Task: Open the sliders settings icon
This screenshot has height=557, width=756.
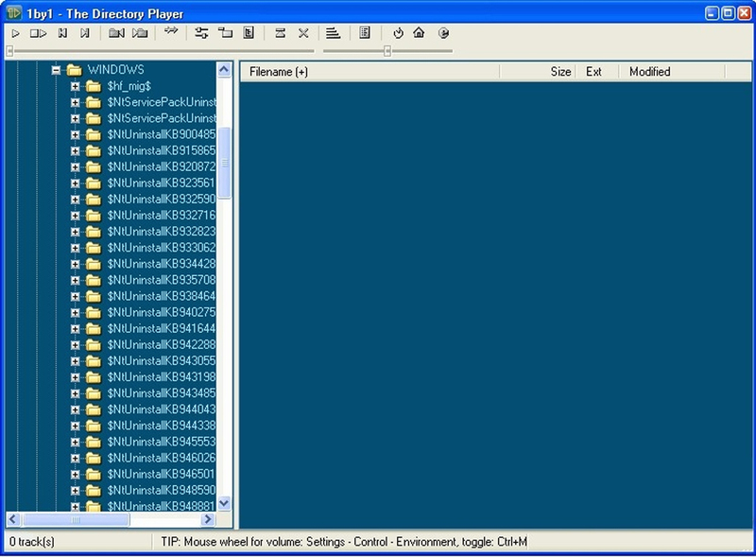Action: point(201,33)
